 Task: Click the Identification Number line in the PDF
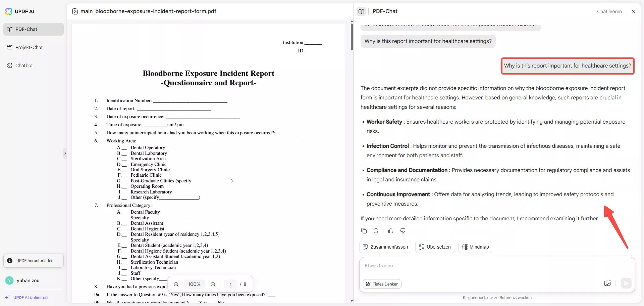pyautogui.click(x=167, y=100)
